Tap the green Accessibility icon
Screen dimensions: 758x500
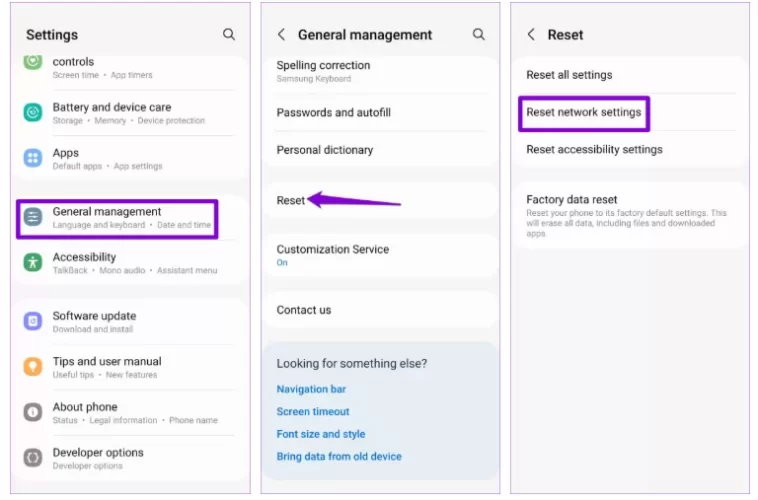[x=33, y=262]
